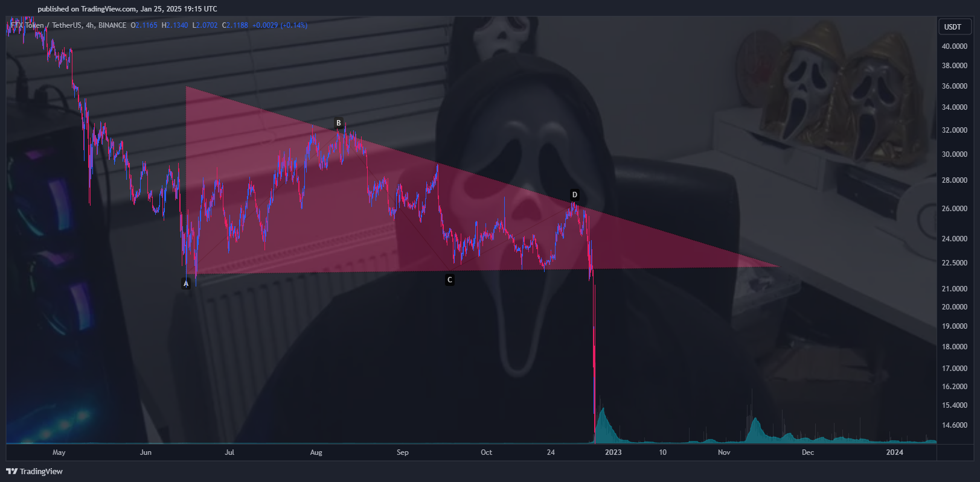This screenshot has height=482, width=980.
Task: Click the 21.0000 price axis label
Action: (955, 289)
